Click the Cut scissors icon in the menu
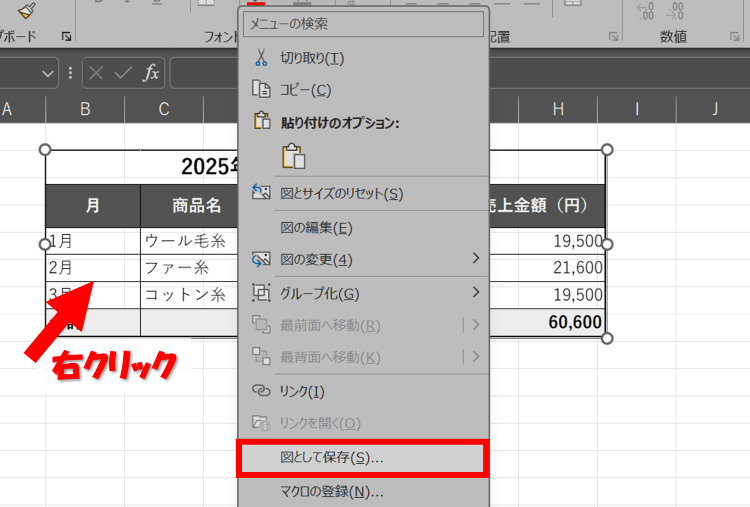The image size is (750, 507). pos(261,57)
